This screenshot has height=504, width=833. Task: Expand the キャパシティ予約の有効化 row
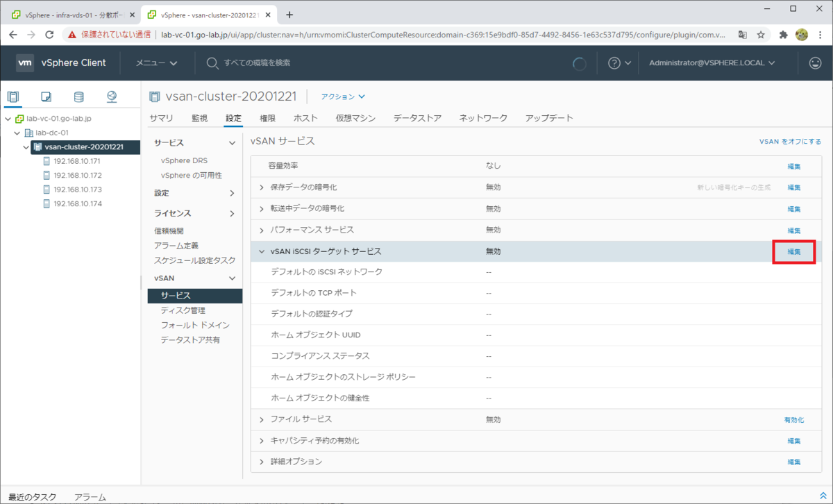tap(262, 441)
